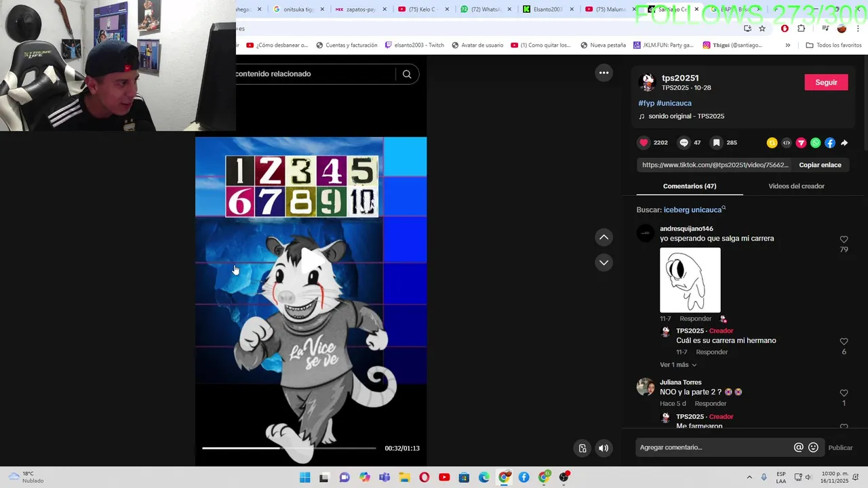Share the video to Facebook
Screen dimensions: 868x488
click(x=830, y=143)
